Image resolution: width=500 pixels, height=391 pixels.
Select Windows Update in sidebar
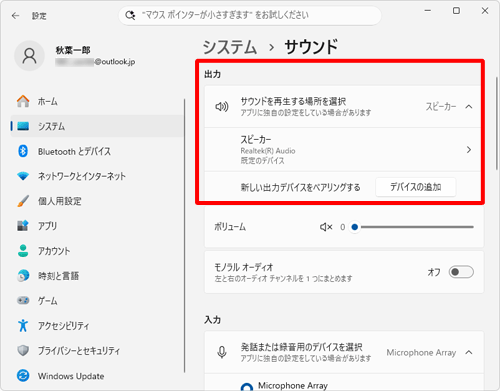tap(97, 376)
